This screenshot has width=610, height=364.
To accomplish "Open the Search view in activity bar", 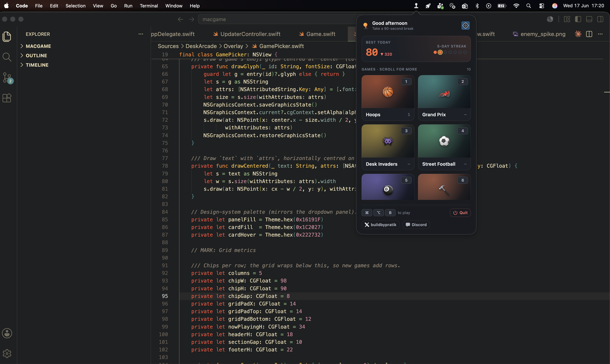I will click(x=7, y=57).
